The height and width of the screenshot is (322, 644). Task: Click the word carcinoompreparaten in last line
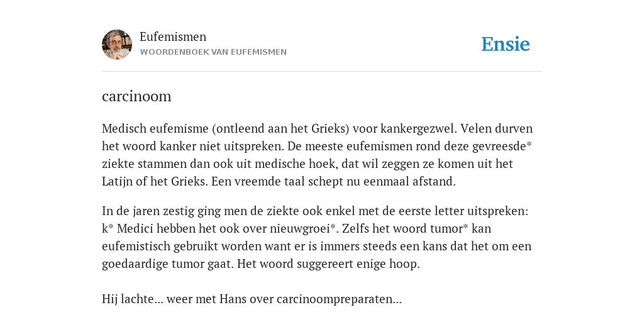point(339,299)
